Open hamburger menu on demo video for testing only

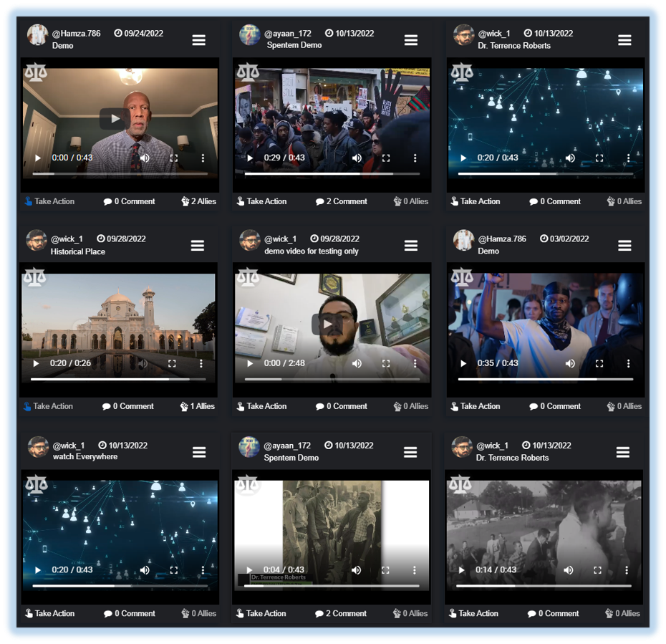[x=410, y=245]
